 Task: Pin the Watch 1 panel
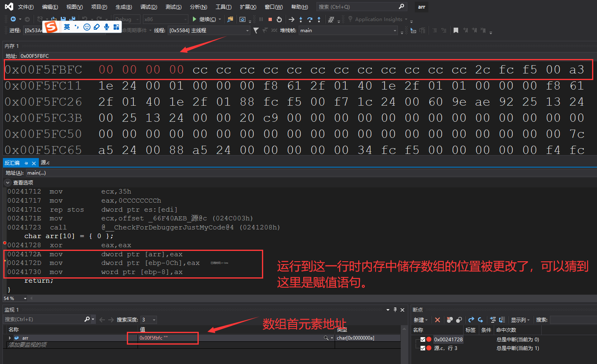(x=395, y=310)
